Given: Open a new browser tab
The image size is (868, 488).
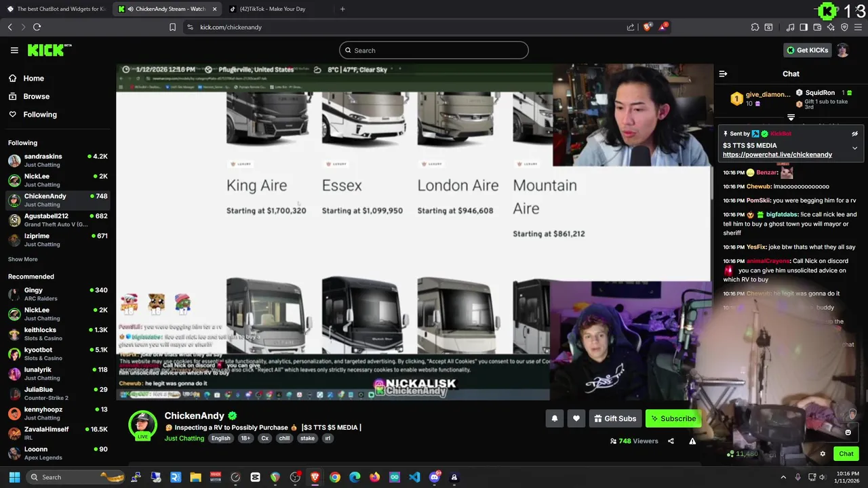Looking at the screenshot, I should (x=342, y=9).
